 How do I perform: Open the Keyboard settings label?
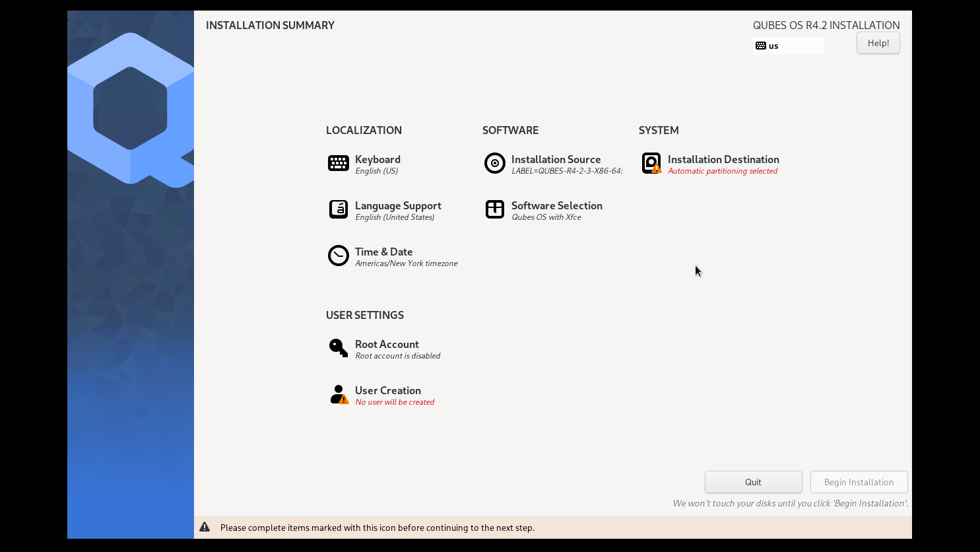tap(377, 159)
